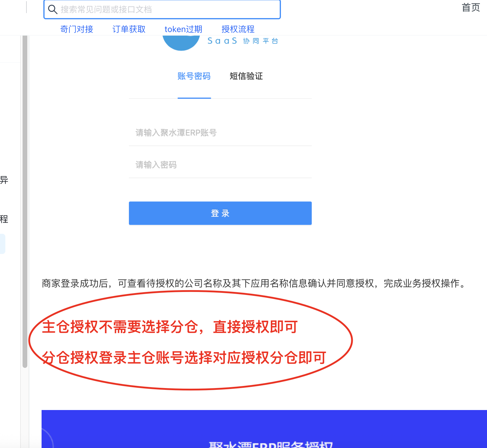Click the 请输入密码 password field
The image size is (487, 448).
click(220, 165)
